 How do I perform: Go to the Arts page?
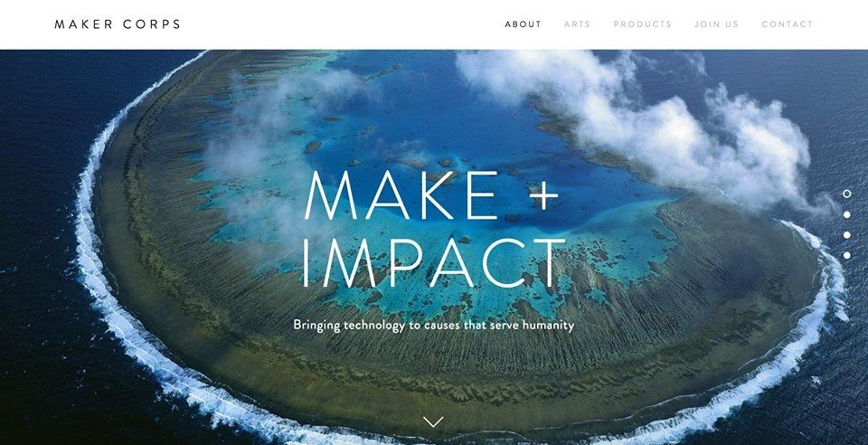pos(578,24)
